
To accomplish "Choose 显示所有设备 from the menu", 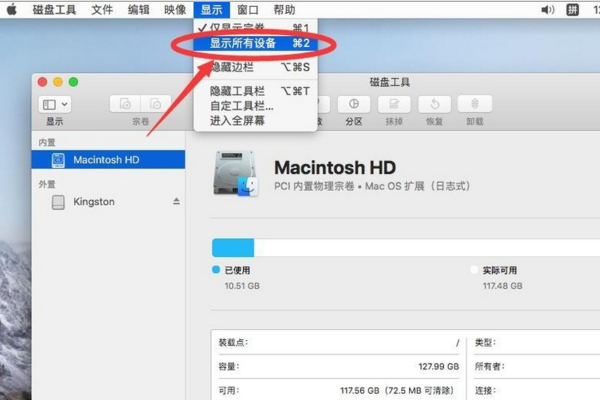I will tap(256, 43).
